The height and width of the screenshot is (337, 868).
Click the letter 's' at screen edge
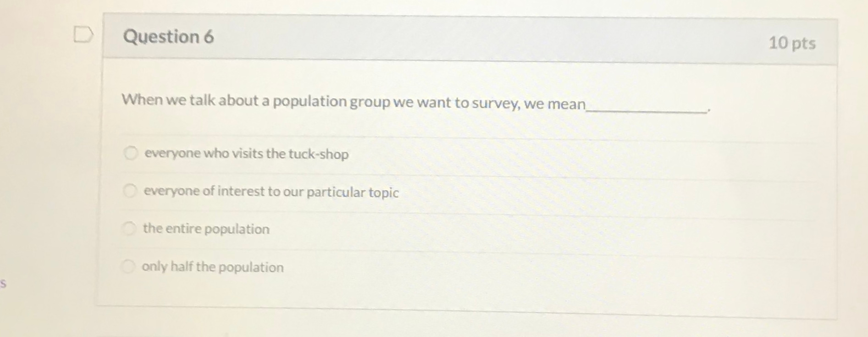coord(3,285)
